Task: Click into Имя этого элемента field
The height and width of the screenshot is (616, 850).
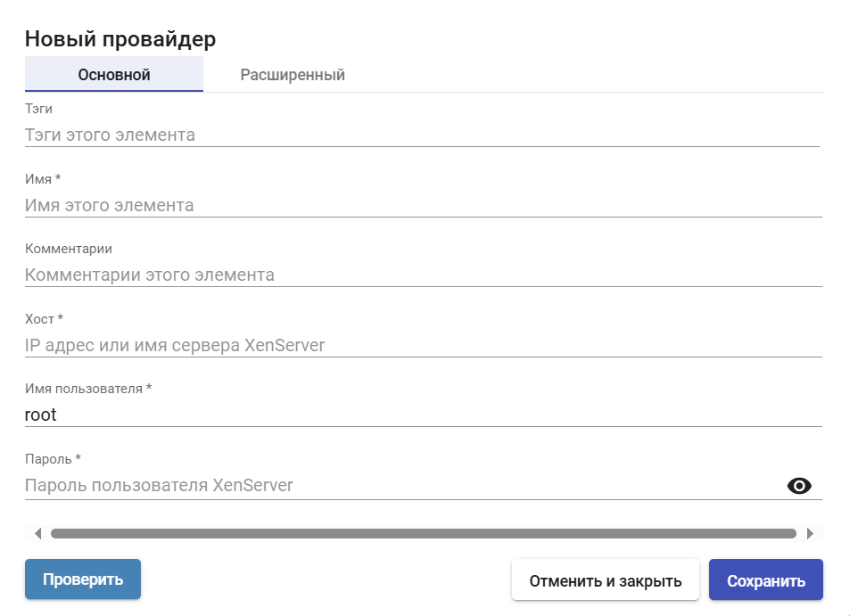Action: coord(423,206)
